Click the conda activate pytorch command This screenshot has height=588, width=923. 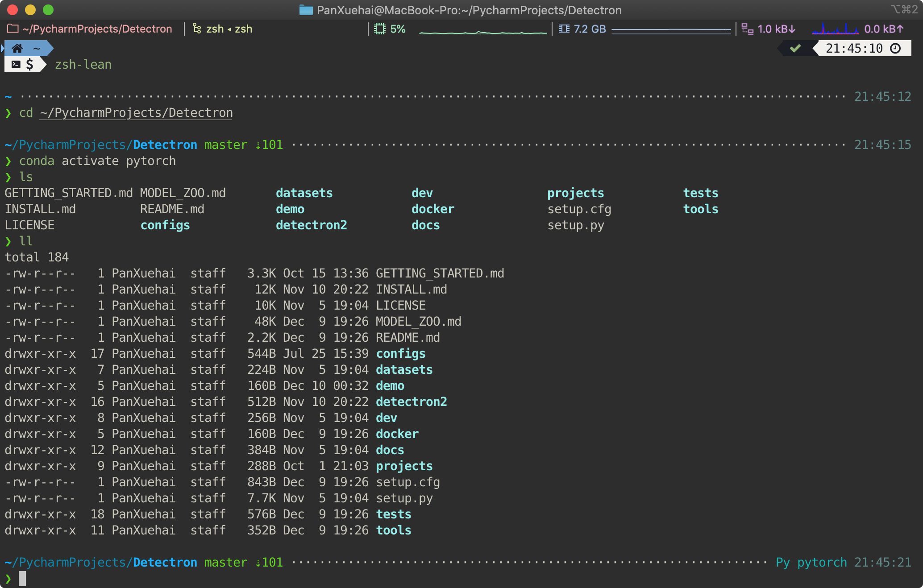coord(97,161)
